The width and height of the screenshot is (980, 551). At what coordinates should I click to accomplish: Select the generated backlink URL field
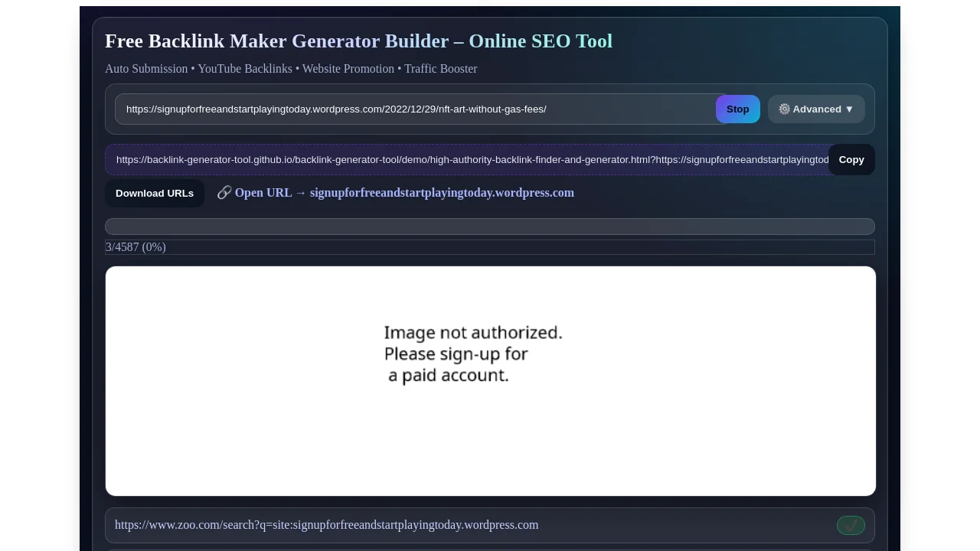[x=469, y=160]
